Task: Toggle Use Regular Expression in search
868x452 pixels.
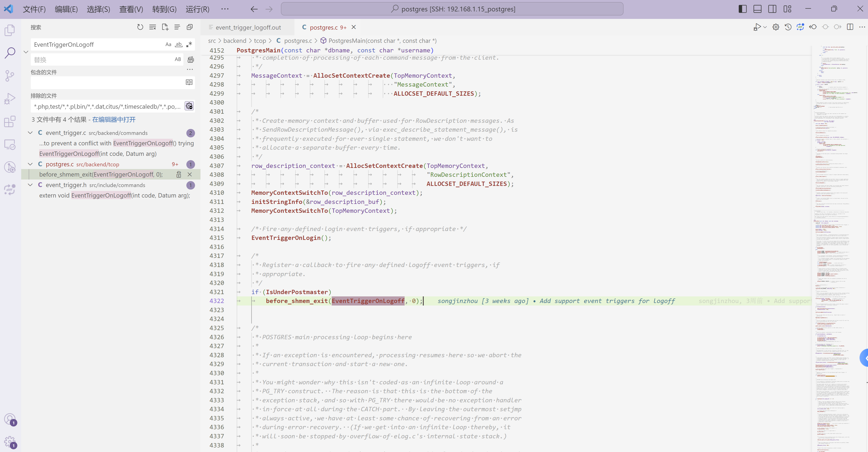Action: coord(189,44)
